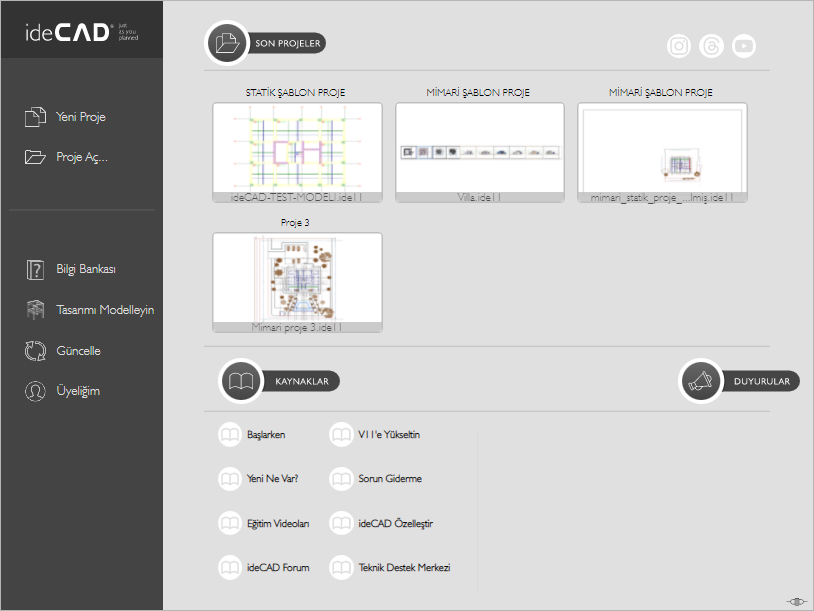The width and height of the screenshot is (814, 611).
Task: Click the book icon beside ideCAD Özelleştir
Action: pyautogui.click(x=341, y=523)
